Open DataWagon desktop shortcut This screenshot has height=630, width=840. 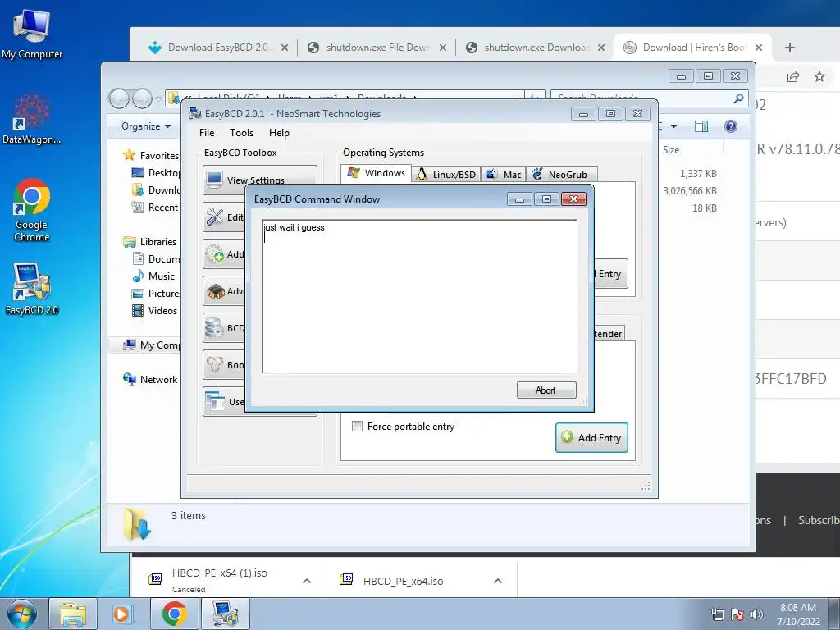click(x=32, y=119)
